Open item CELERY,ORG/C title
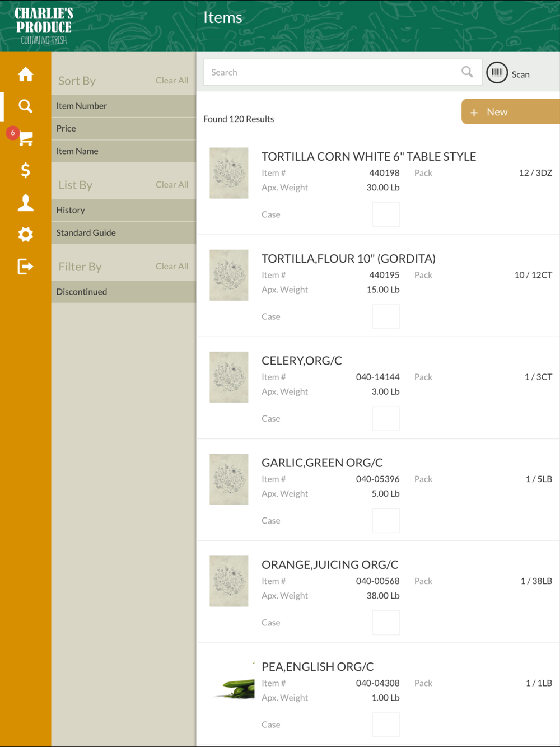The height and width of the screenshot is (747, 560). [302, 361]
